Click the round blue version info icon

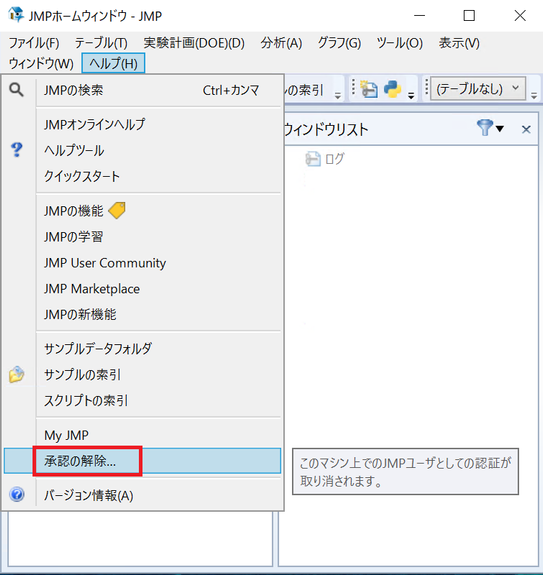pos(17,495)
